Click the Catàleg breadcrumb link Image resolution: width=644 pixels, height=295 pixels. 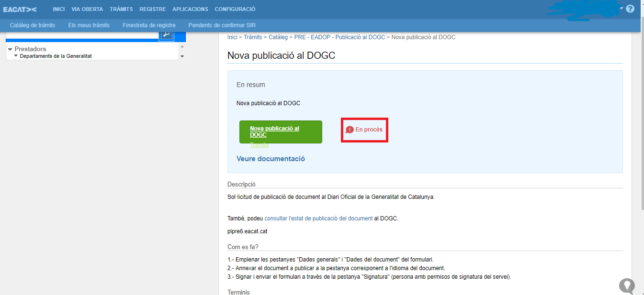pyautogui.click(x=278, y=37)
